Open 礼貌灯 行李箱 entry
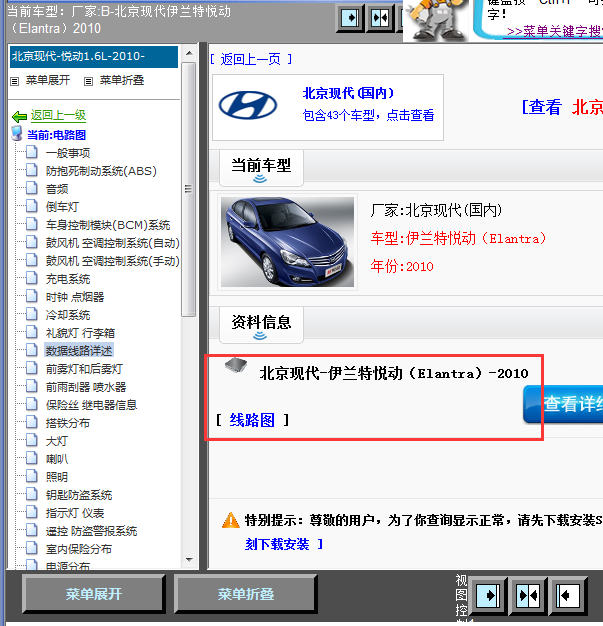 (x=80, y=333)
